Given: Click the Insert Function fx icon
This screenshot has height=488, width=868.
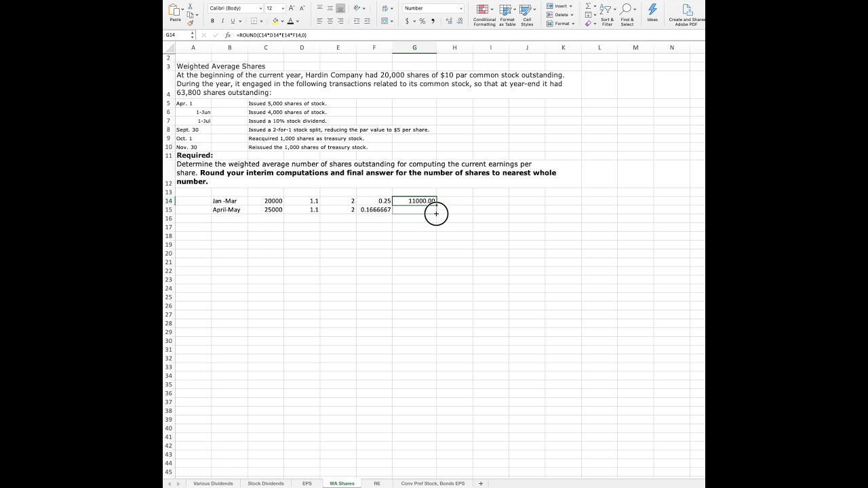Looking at the screenshot, I should [228, 35].
